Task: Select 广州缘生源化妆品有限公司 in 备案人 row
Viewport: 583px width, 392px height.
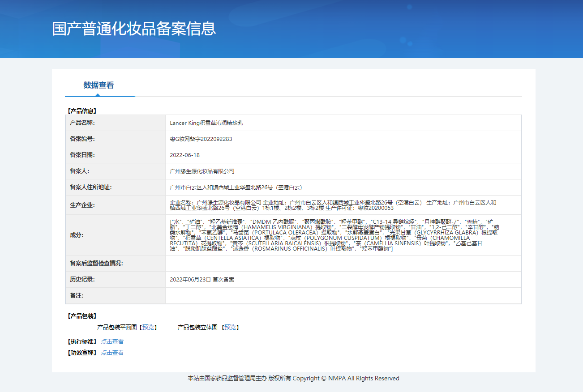Action: click(x=202, y=171)
